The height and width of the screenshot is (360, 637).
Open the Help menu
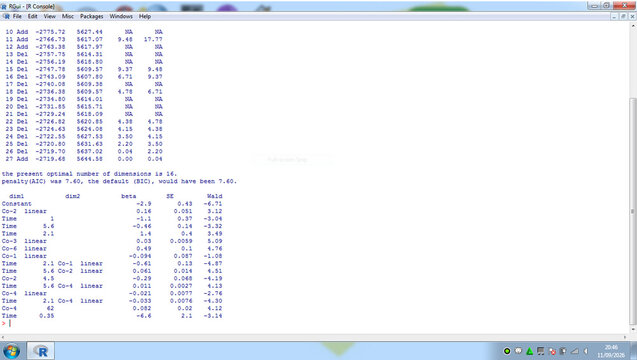(145, 16)
